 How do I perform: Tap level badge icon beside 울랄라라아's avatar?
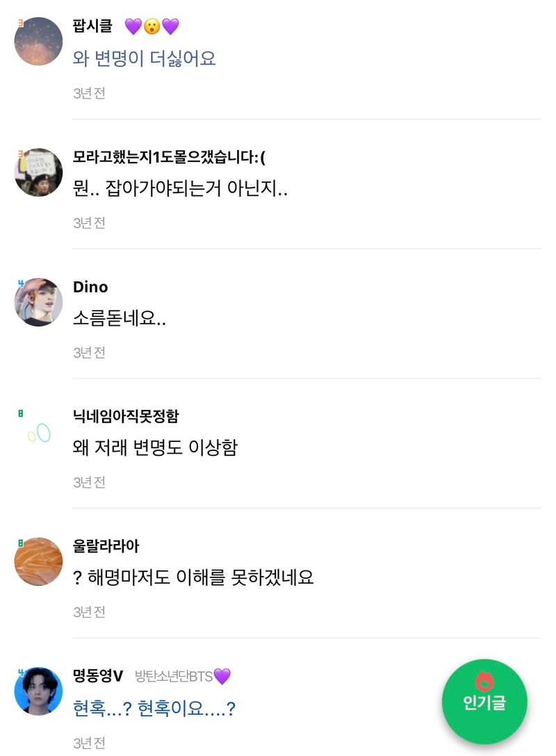(x=21, y=543)
